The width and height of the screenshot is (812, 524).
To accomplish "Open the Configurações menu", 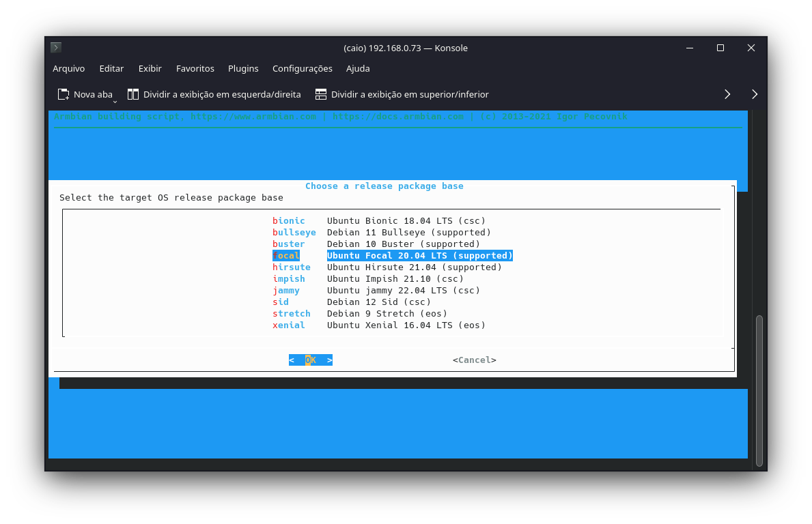I will [303, 68].
